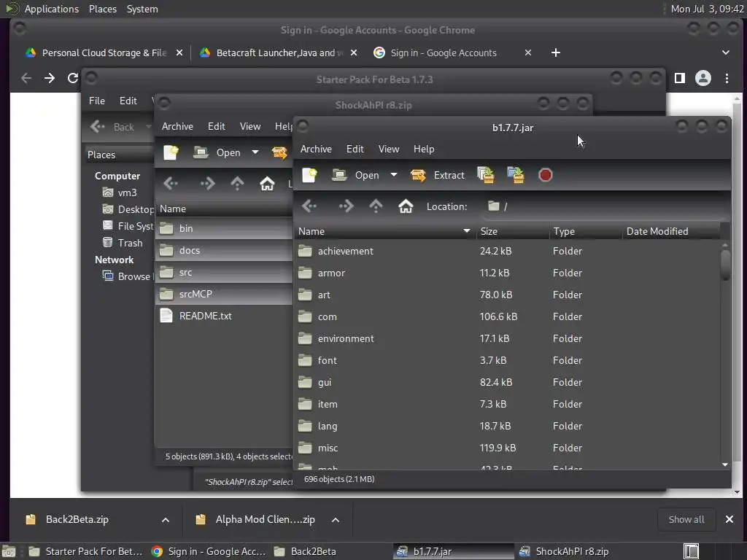Click the Location path field in b1.7.7.jar
Screen dimensions: 747x560
pos(605,206)
